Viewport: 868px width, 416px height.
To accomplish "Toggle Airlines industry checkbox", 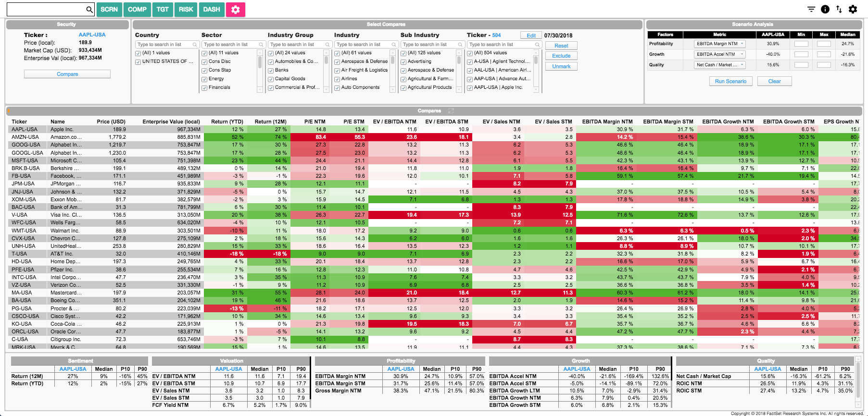I will tap(337, 79).
